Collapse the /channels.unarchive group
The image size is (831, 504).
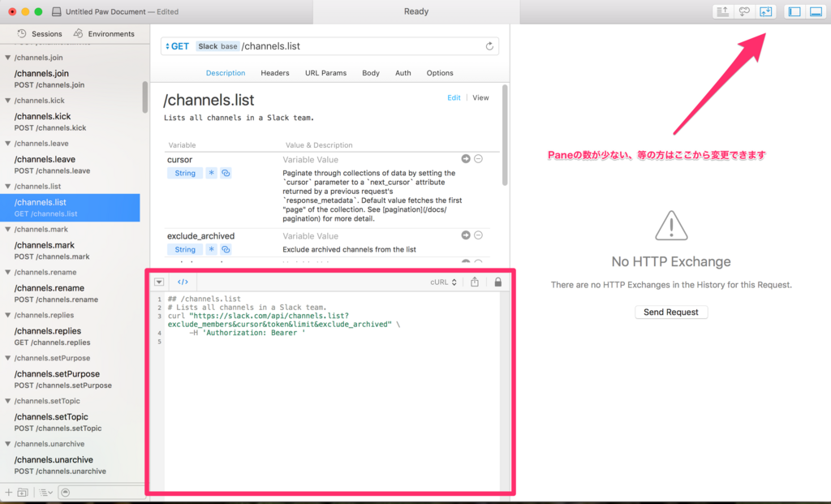7,444
